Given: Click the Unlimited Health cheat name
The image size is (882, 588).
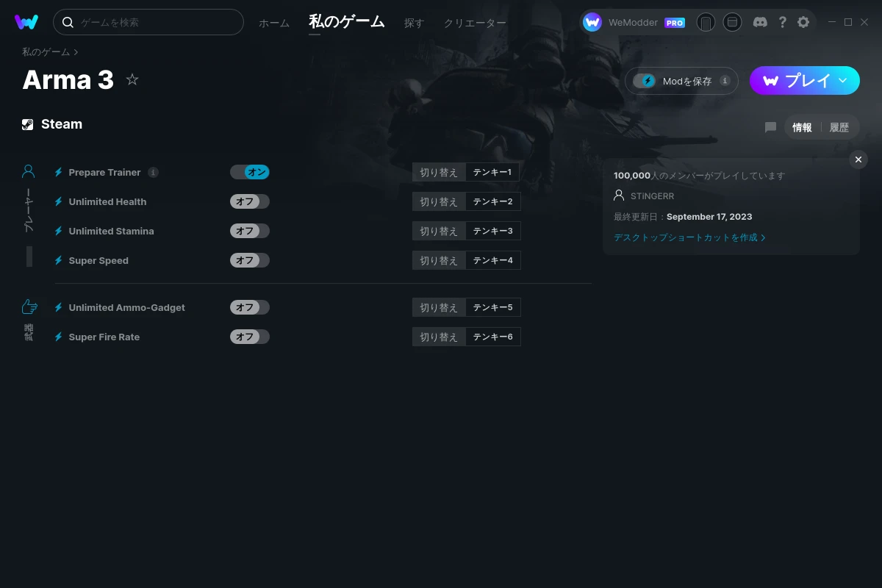Looking at the screenshot, I should point(107,201).
